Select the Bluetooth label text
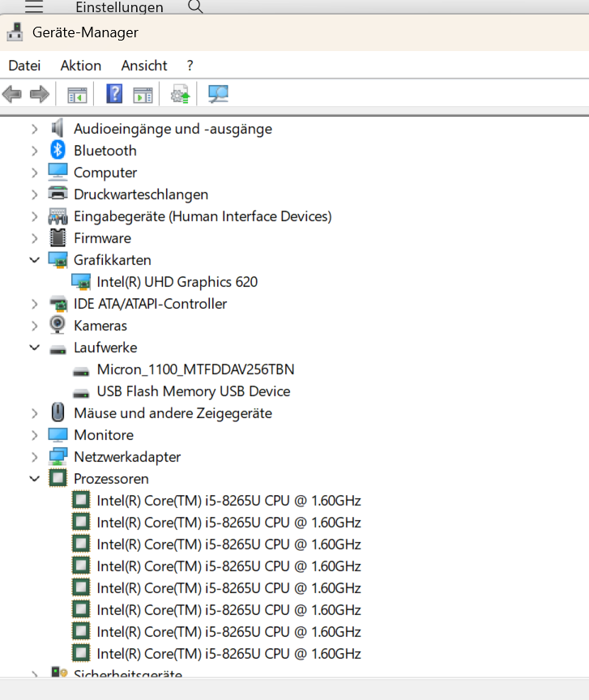Viewport: 589px width, 700px height. click(105, 151)
